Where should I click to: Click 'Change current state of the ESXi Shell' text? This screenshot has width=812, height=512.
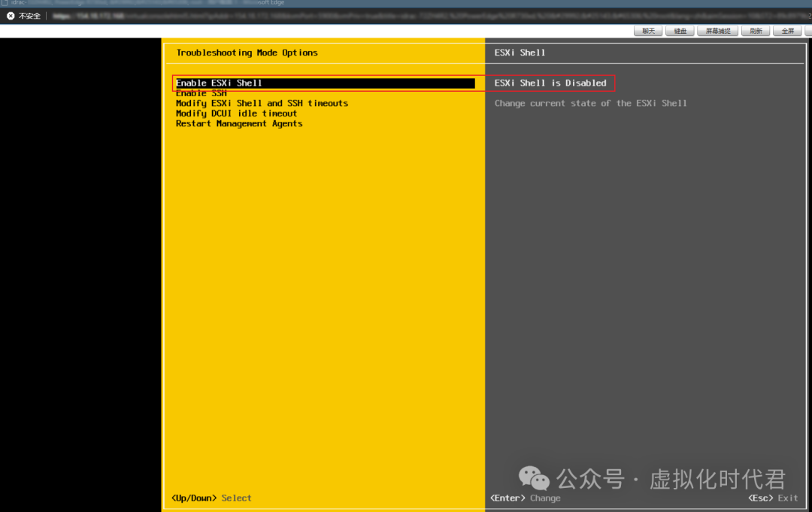coord(590,103)
